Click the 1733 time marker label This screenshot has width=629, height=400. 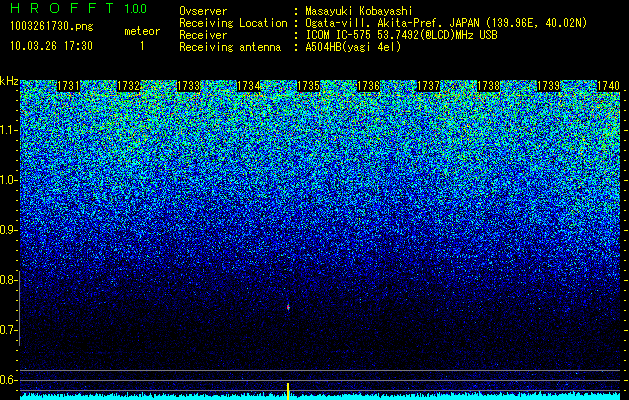[x=189, y=86]
